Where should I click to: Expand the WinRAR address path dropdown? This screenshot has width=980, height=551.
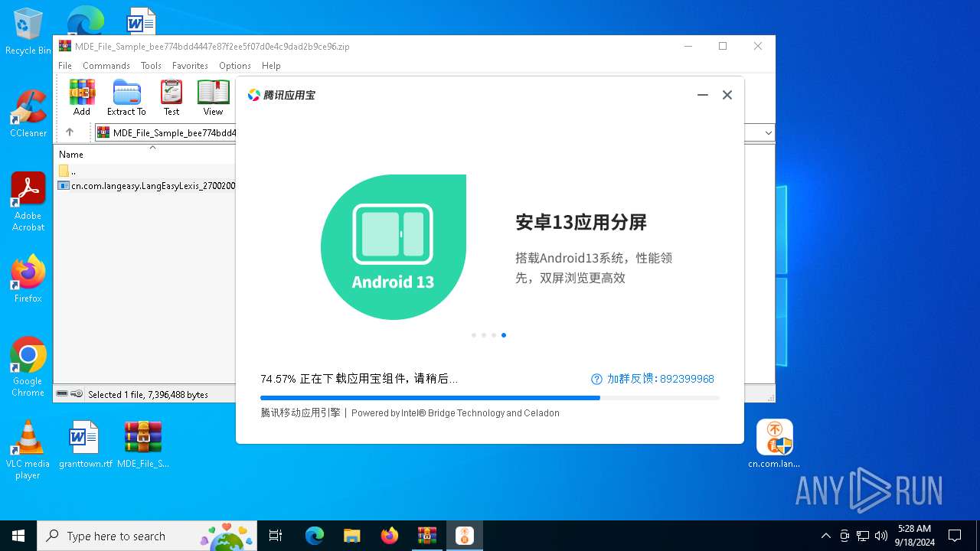[x=768, y=133]
